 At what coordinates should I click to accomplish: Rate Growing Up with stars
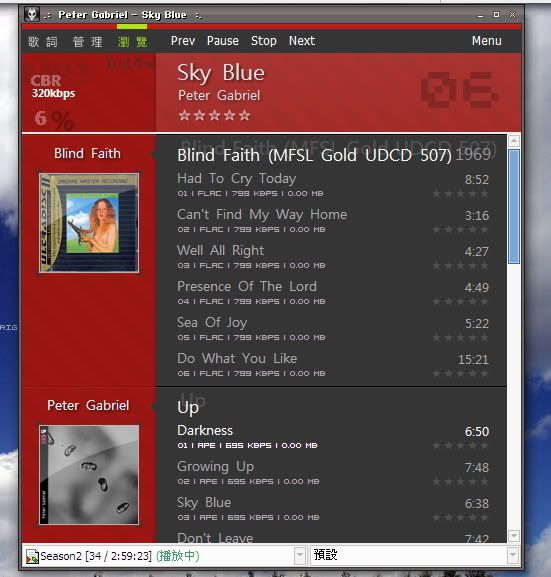[x=460, y=482]
